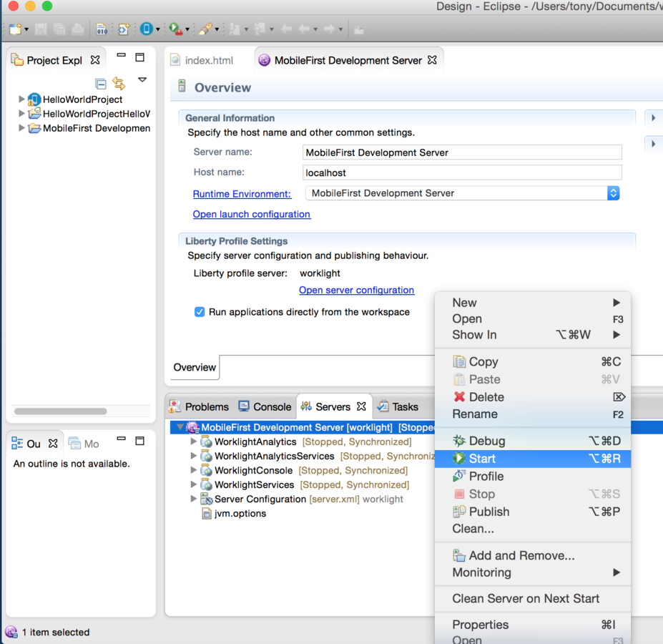
Task: Switch to the index.html editor tab
Action: (202, 60)
